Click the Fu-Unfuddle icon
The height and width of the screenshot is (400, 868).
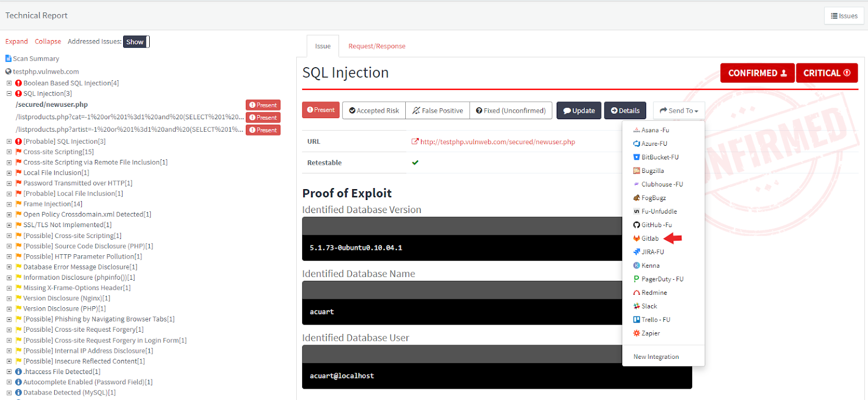(636, 211)
